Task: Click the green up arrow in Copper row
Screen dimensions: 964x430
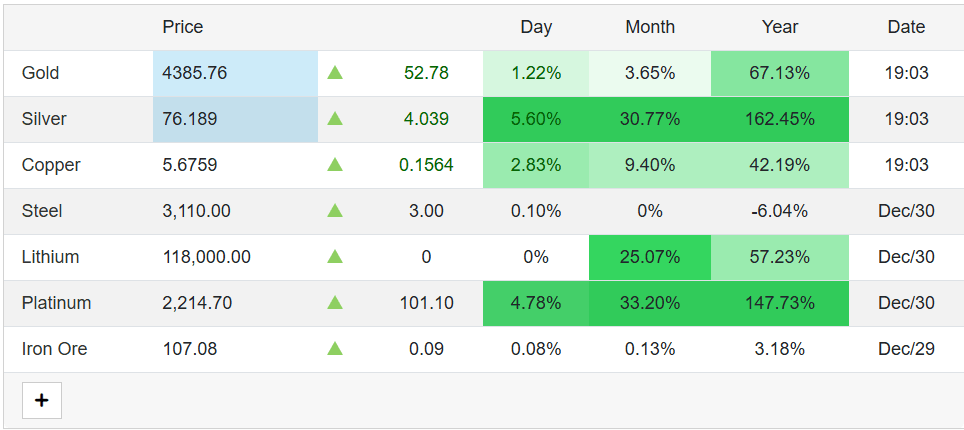Action: (334, 164)
